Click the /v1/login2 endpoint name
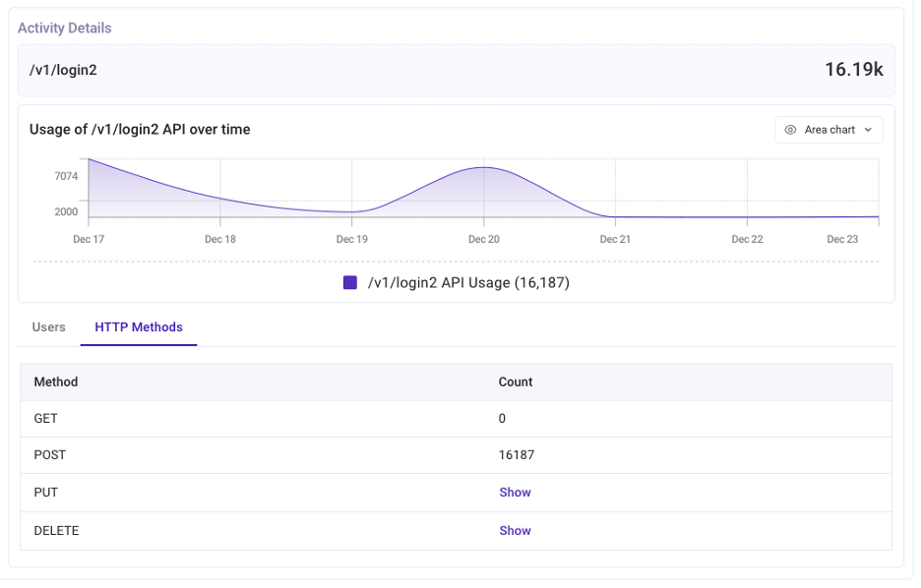The image size is (921, 588). point(63,70)
